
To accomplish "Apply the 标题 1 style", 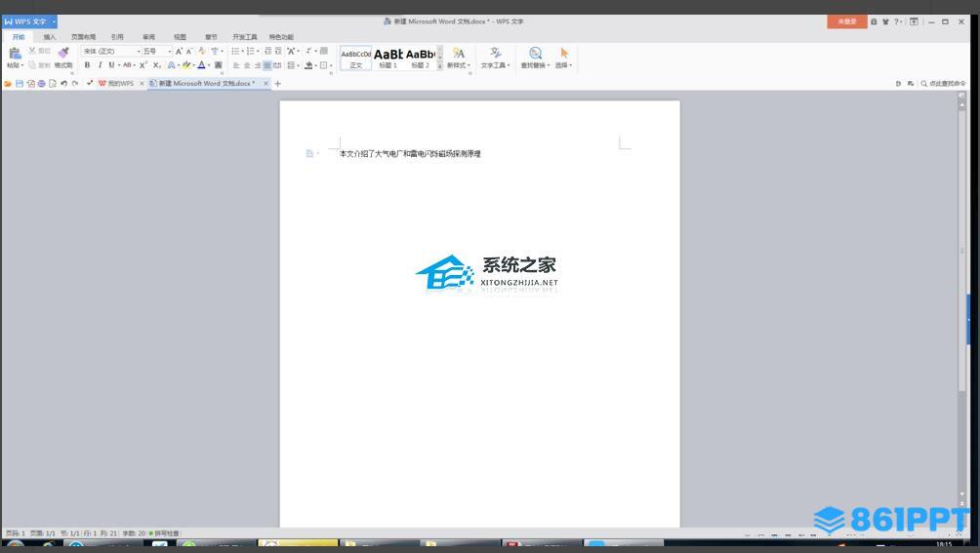I will [388, 58].
